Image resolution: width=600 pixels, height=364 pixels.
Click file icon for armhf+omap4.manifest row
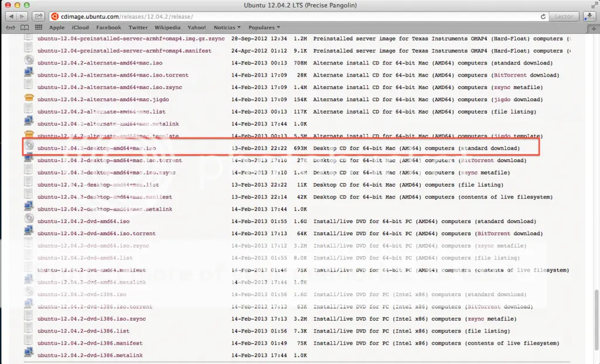click(28, 48)
